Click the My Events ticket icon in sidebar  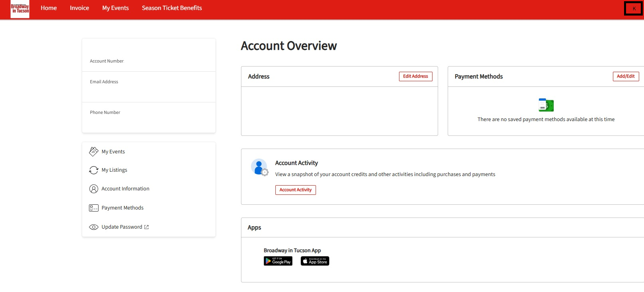[x=94, y=151]
